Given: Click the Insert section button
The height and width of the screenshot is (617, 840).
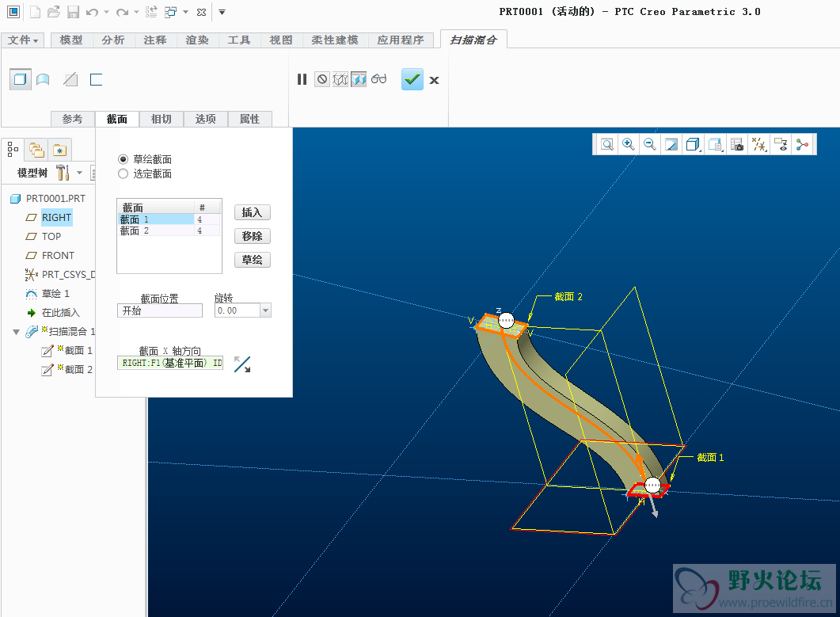Looking at the screenshot, I should click(x=253, y=212).
